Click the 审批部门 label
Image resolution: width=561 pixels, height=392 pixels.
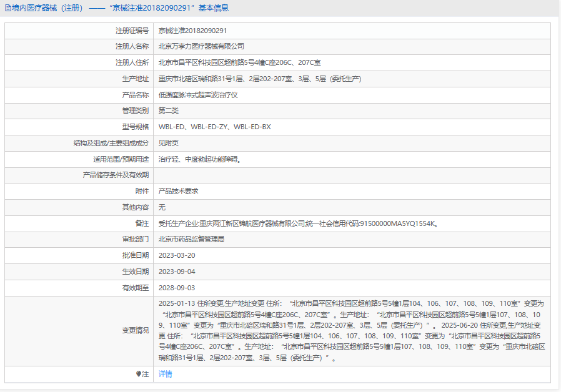click(135, 239)
